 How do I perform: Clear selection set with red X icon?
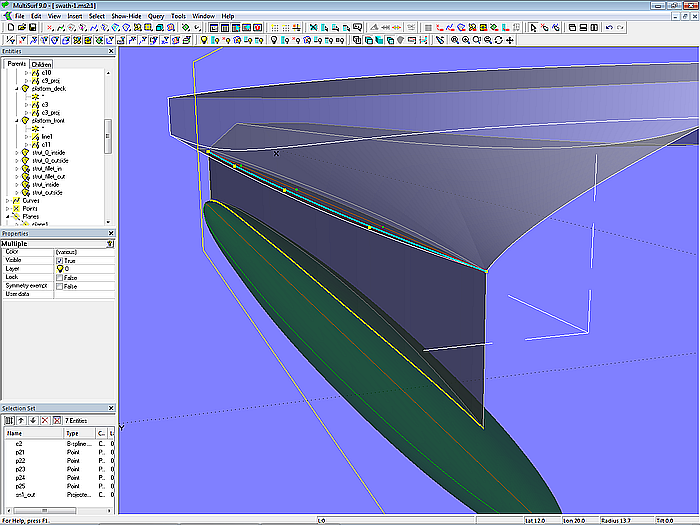point(44,421)
